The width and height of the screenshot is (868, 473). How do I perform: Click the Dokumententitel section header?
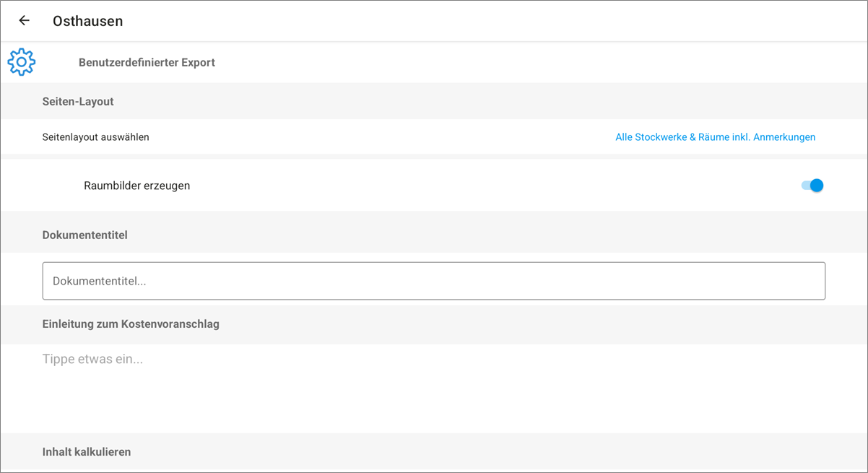(84, 235)
